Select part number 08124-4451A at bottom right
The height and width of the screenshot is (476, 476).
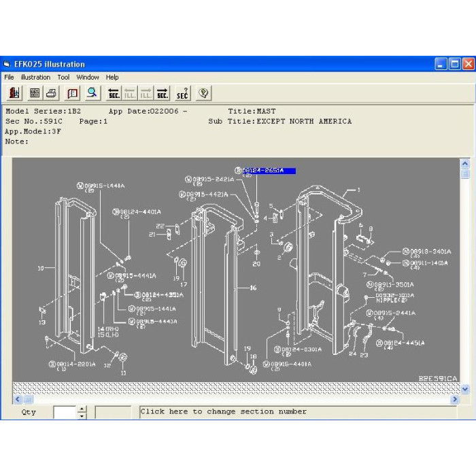click(404, 343)
